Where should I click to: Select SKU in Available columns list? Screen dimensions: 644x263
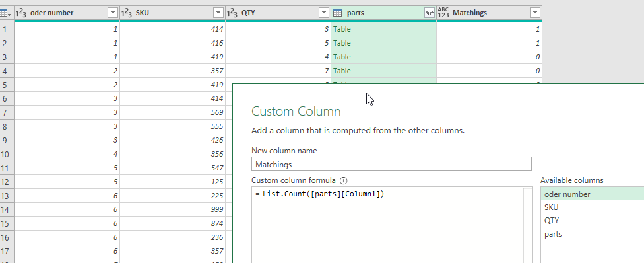click(593, 207)
